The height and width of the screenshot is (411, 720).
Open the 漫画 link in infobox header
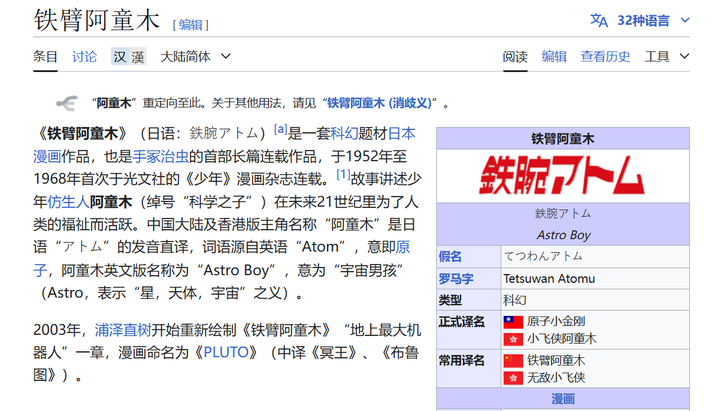click(x=562, y=399)
